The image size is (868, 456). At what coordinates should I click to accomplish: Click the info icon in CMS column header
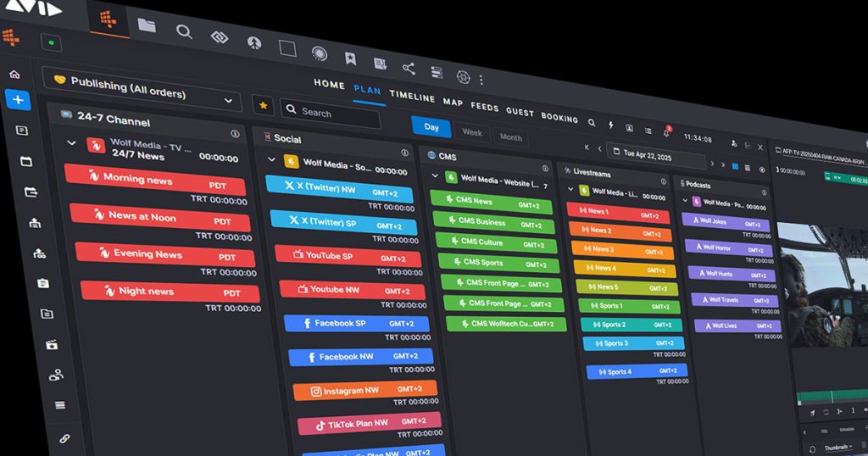point(545,168)
